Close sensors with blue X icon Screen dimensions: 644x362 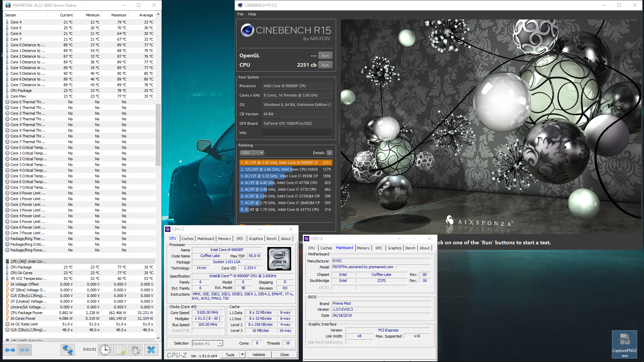(x=151, y=350)
